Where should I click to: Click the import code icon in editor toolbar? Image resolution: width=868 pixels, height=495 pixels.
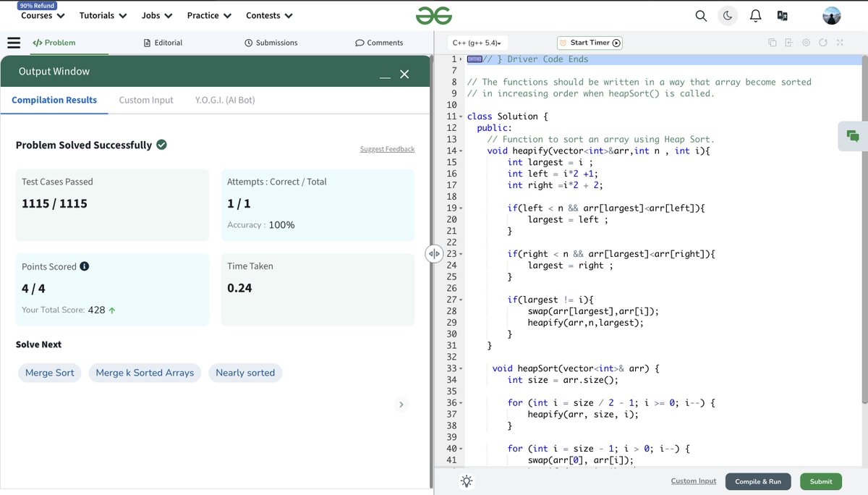coord(789,43)
